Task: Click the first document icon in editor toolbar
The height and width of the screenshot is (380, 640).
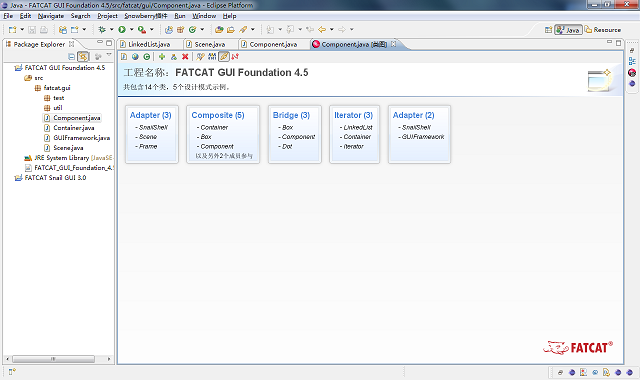Action: (124, 57)
